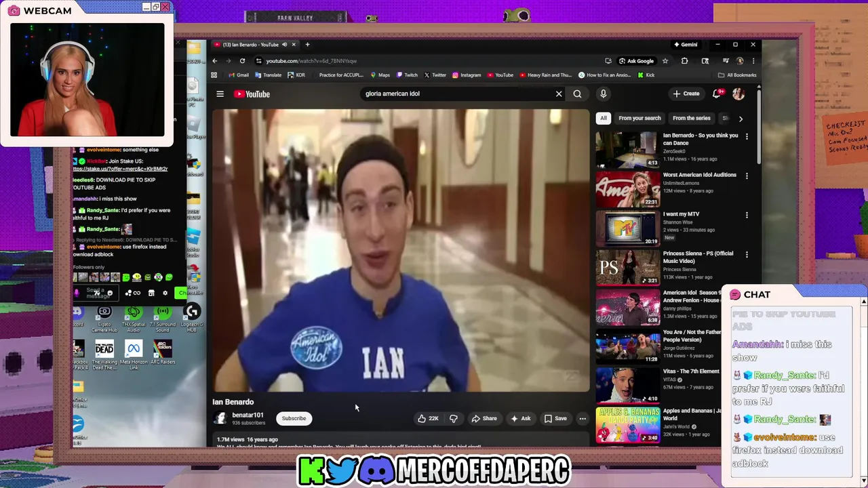Open options for So you think you can Dance

(x=747, y=136)
